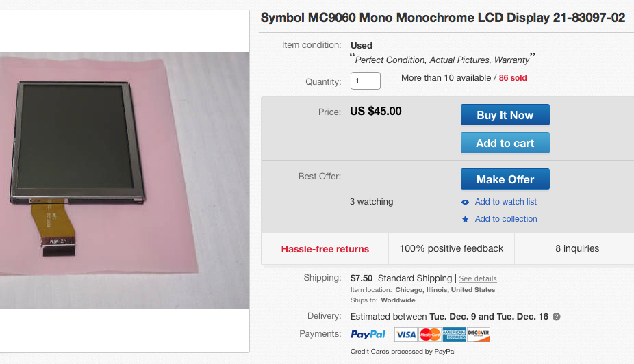Select the 100% positive feedback section

451,249
